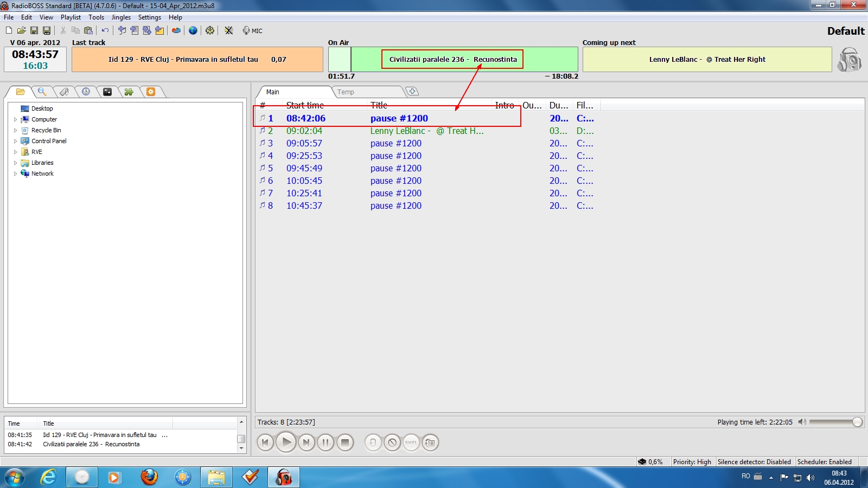Viewport: 868px width, 488px height.
Task: Toggle the SHFL shuffle button
Action: click(411, 442)
